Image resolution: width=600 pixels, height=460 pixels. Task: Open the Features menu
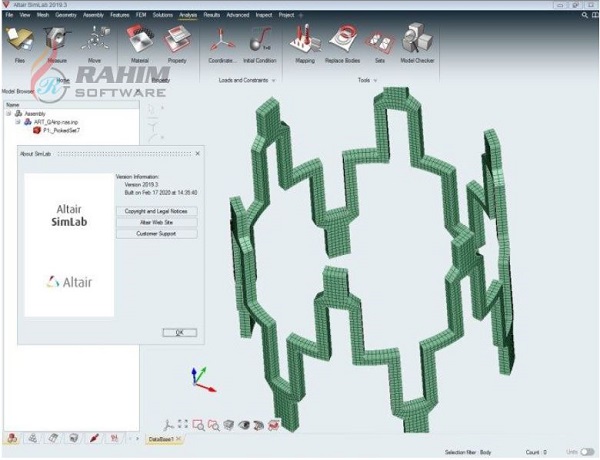tap(120, 15)
